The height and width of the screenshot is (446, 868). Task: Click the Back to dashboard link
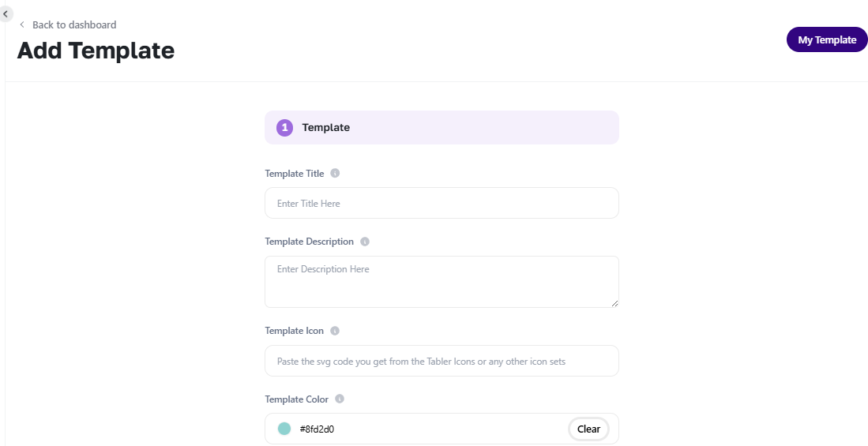(74, 25)
